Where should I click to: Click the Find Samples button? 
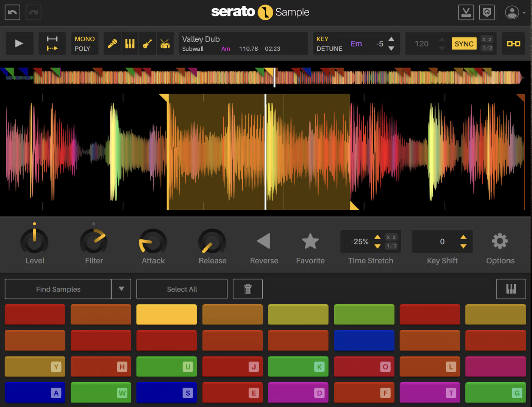click(x=58, y=289)
